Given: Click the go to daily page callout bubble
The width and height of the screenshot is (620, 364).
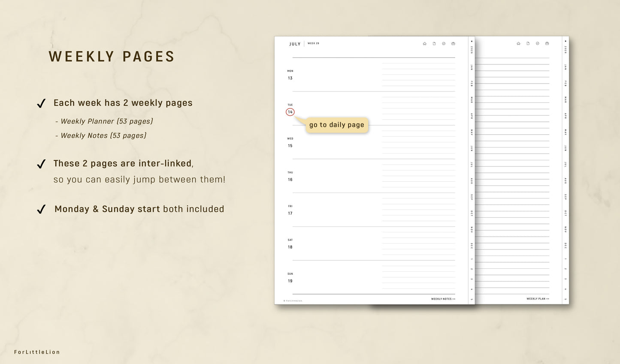Looking at the screenshot, I should tap(336, 125).
